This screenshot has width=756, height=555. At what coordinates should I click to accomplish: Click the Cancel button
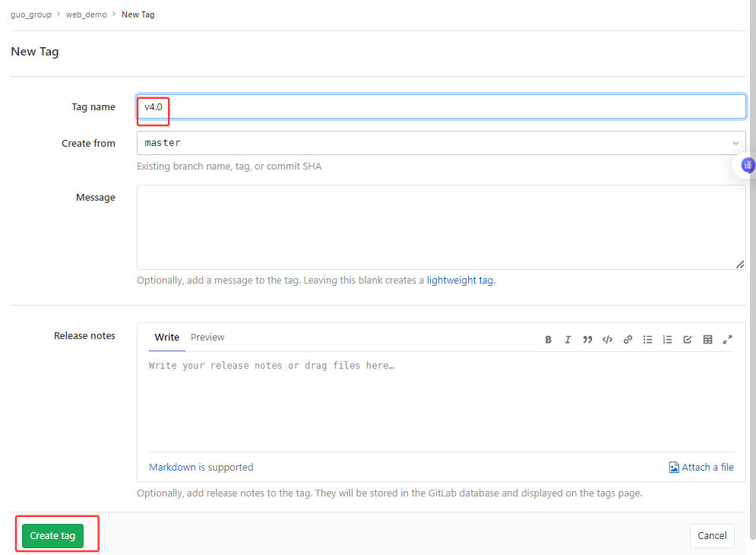712,536
